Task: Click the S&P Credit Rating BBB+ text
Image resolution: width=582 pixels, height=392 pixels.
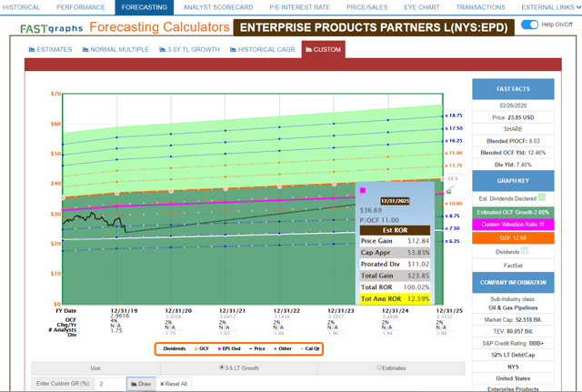Action: [513, 344]
